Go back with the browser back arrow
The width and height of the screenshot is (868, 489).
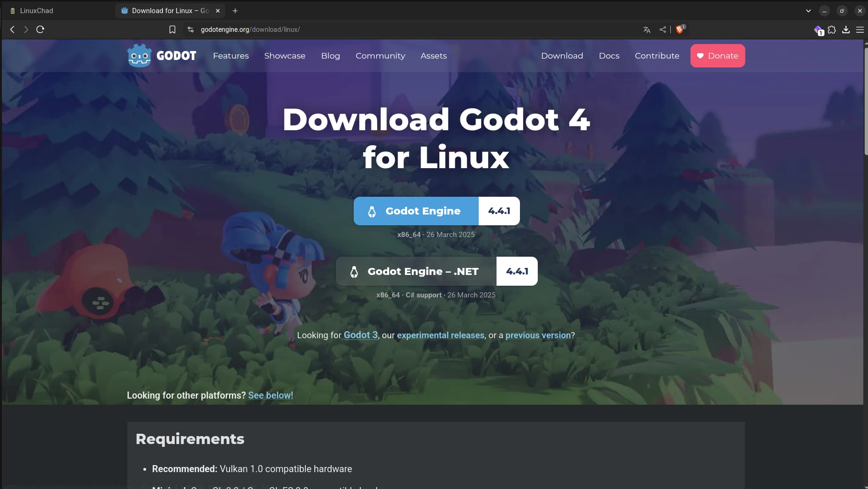[x=12, y=30]
